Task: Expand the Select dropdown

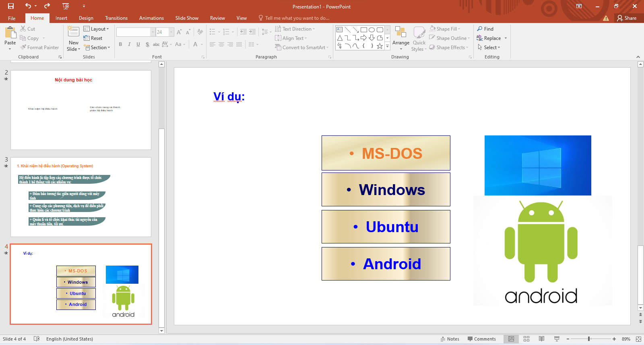Action: [489, 48]
